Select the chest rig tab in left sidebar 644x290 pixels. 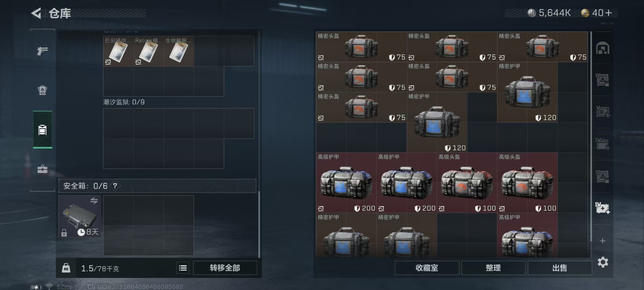click(x=42, y=130)
